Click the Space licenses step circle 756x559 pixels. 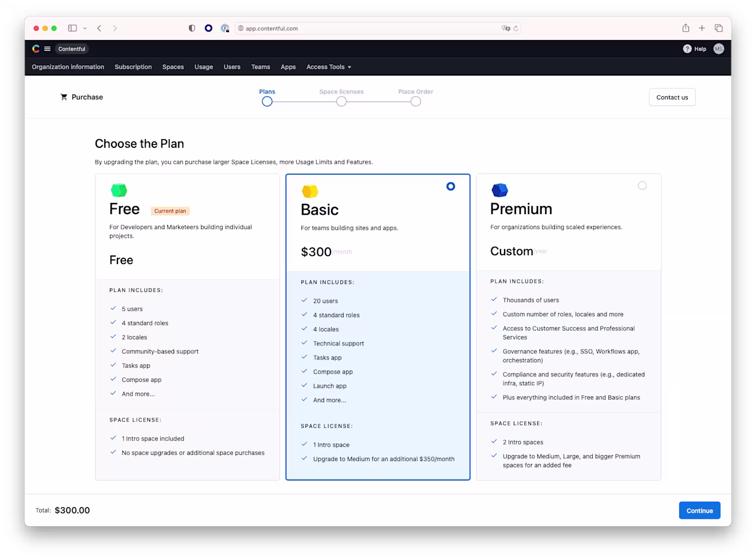[341, 101]
